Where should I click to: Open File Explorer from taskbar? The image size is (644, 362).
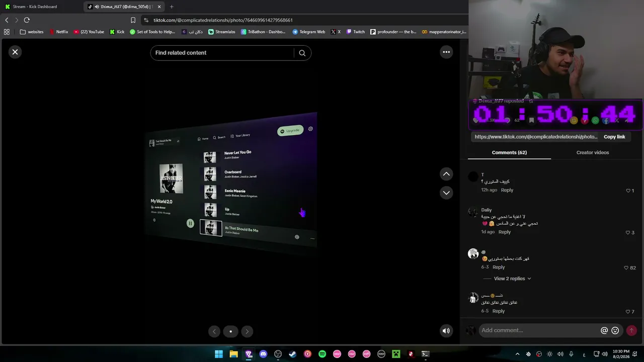point(233,354)
